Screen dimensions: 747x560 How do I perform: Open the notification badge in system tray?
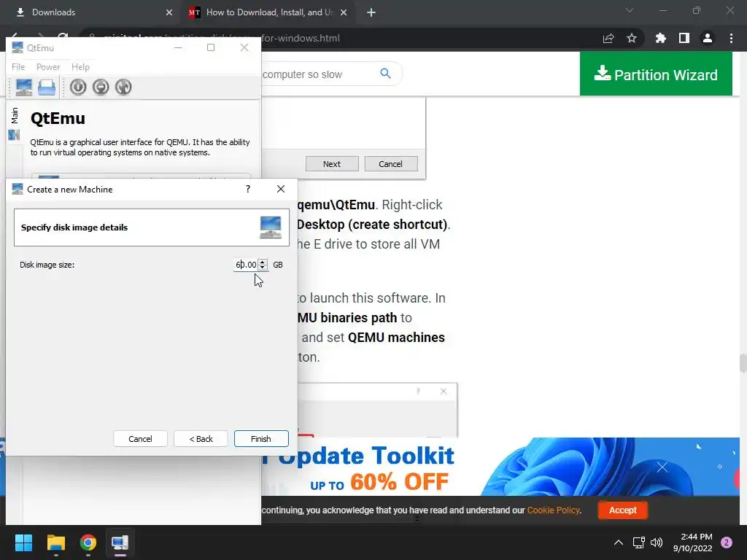coord(727,542)
